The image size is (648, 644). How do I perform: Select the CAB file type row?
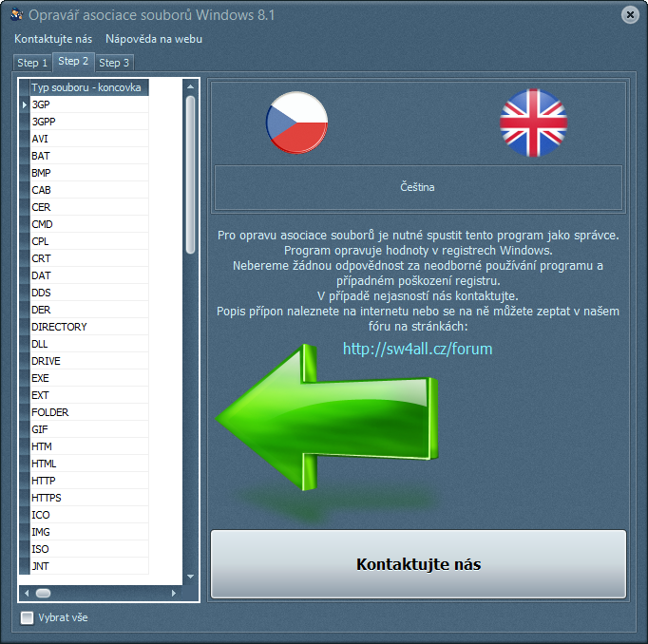[x=89, y=190]
